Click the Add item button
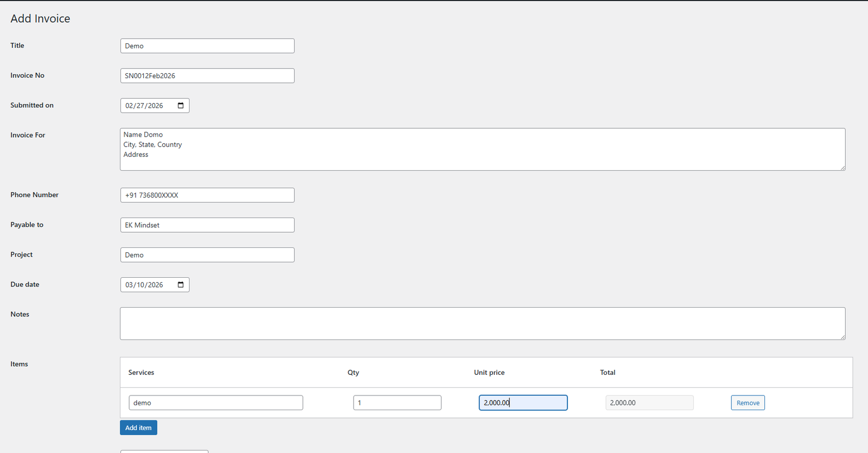 coord(138,428)
